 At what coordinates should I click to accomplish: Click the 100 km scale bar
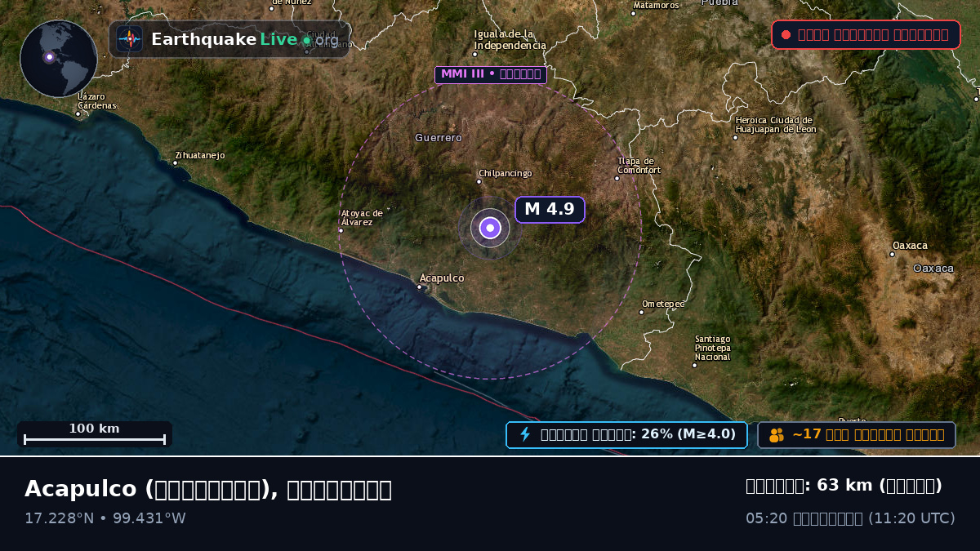pyautogui.click(x=95, y=434)
